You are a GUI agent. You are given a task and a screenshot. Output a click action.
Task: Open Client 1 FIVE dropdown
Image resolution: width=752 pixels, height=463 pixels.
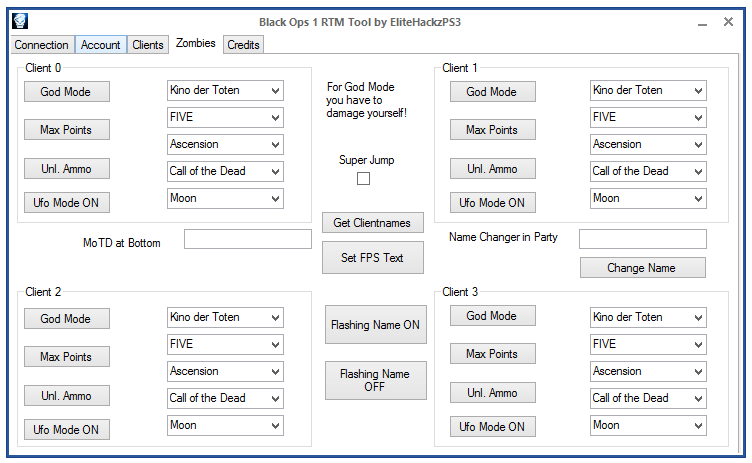[648, 117]
